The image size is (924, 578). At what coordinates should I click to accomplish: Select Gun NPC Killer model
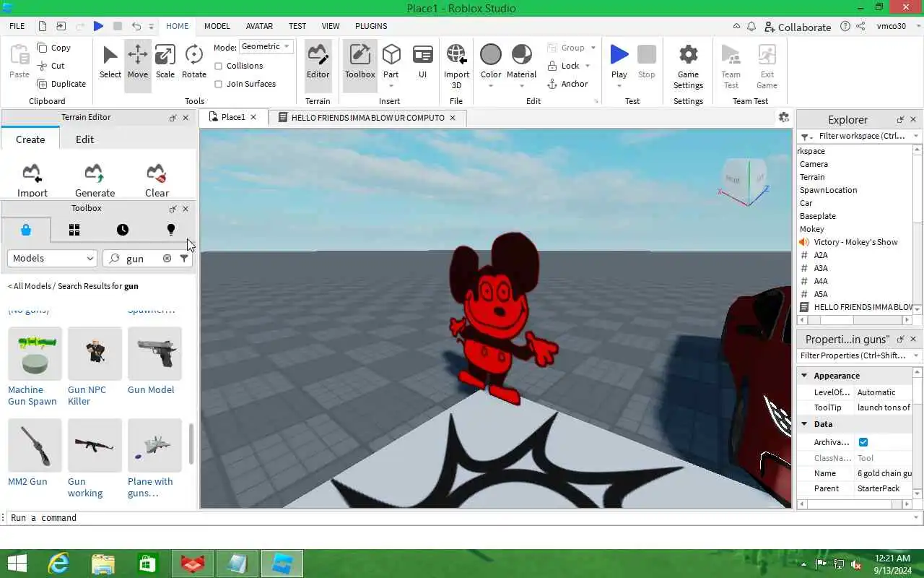click(x=95, y=366)
